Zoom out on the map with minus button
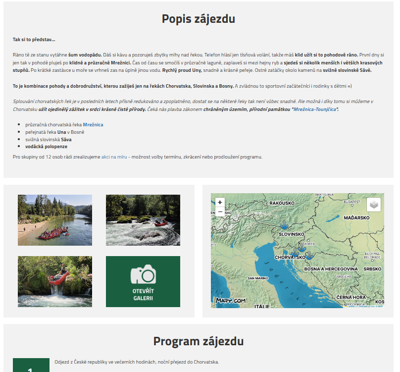 click(220, 211)
